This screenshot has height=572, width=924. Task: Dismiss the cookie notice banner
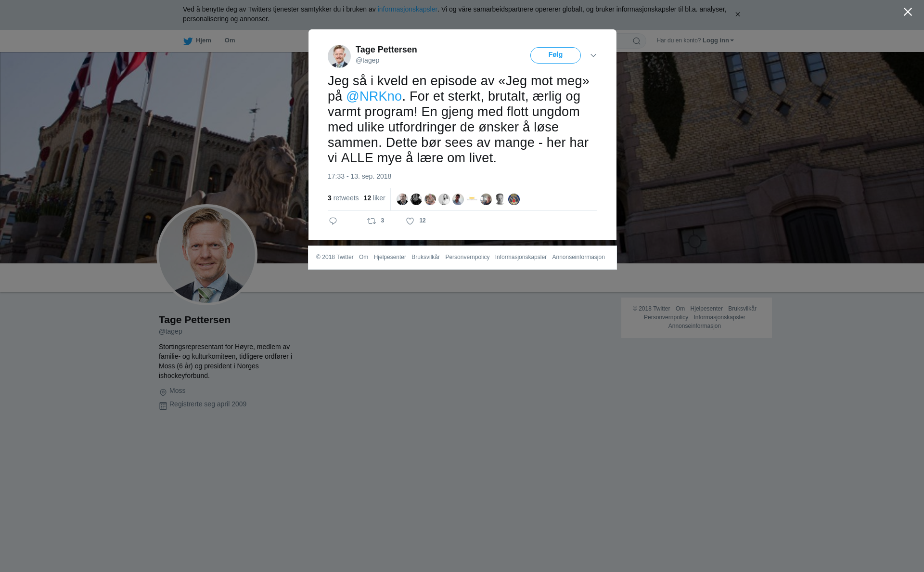click(x=737, y=14)
